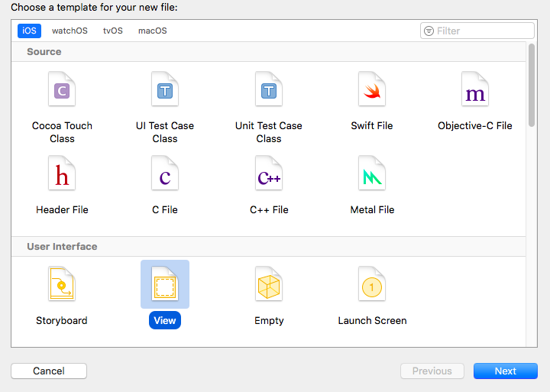
Task: Select the Storyboard template icon
Action: (x=62, y=285)
